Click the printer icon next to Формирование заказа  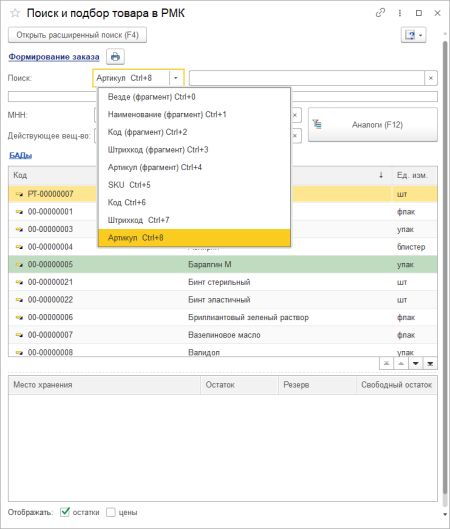(115, 56)
